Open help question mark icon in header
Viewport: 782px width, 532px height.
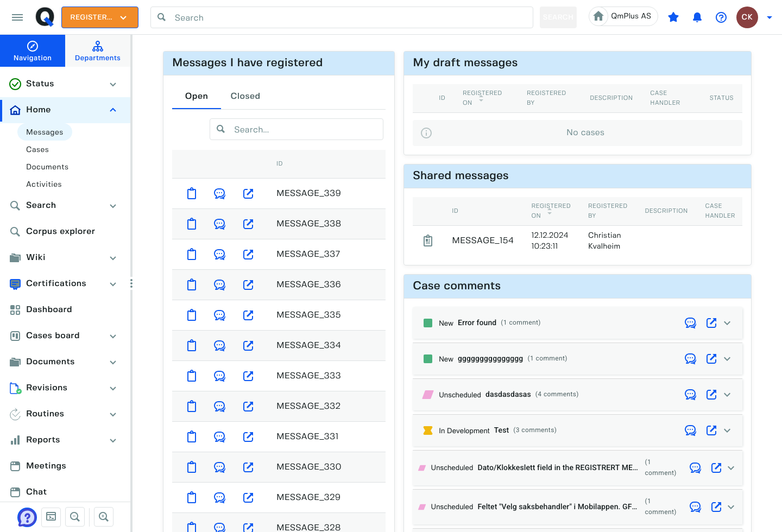click(x=721, y=17)
